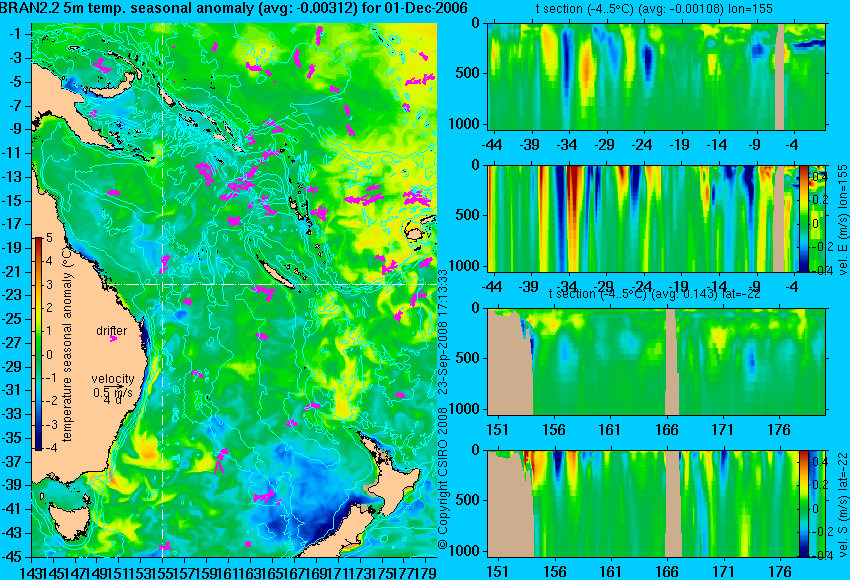Image resolution: width=850 pixels, height=580 pixels.
Task: Click the 'velocity' legend label
Action: (x=113, y=379)
